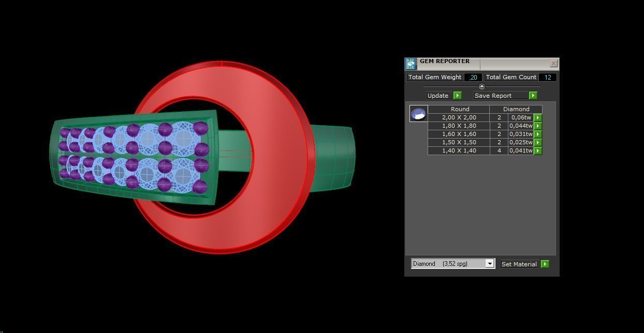Click the Total Gem Count value field
Image resolution: width=644 pixels, height=333 pixels.
[x=547, y=78]
